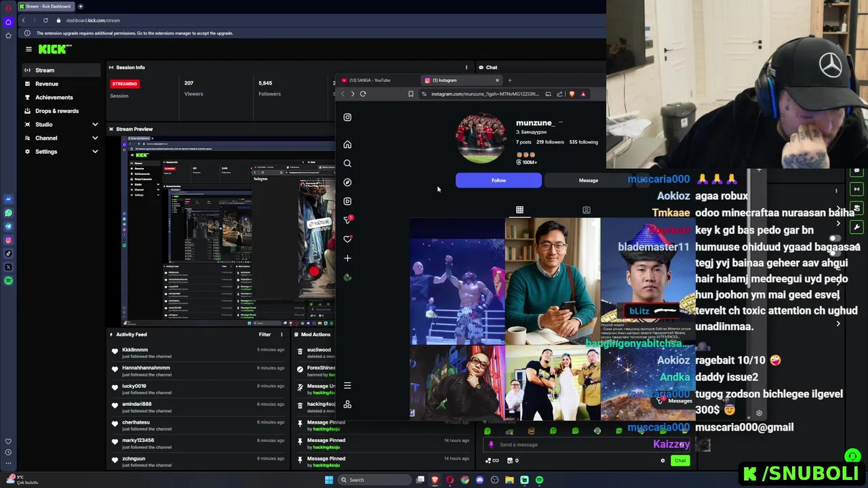Screen dimensions: 868x488
Task: Open Opera sidebar home icon
Action: 8,22
